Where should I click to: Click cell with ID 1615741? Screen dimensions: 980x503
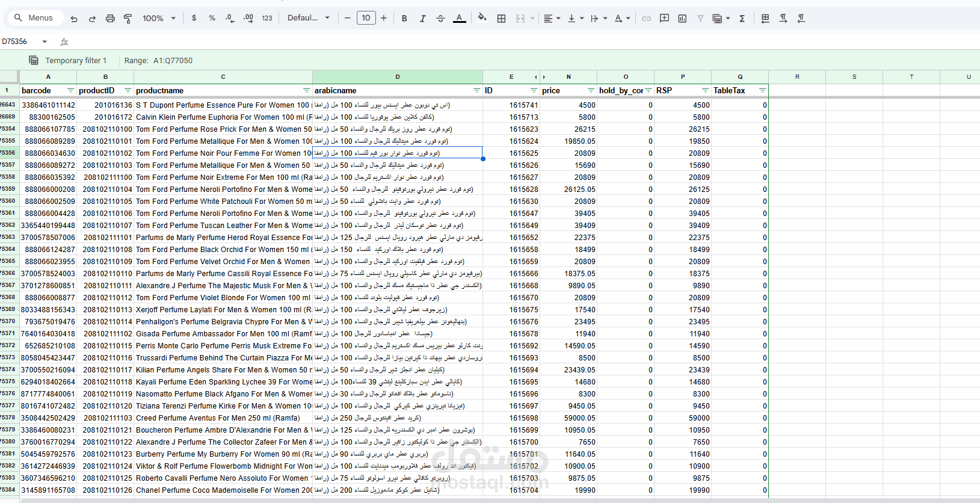[x=511, y=105]
